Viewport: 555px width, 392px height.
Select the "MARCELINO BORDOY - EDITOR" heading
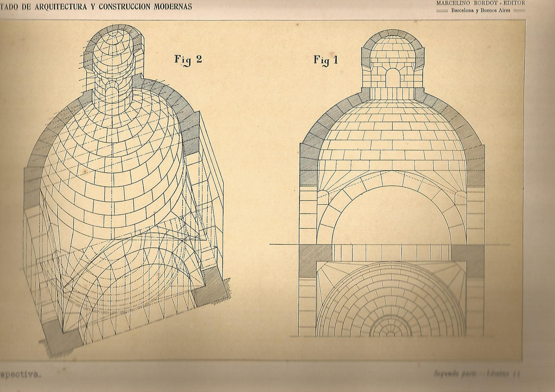click(x=480, y=3)
